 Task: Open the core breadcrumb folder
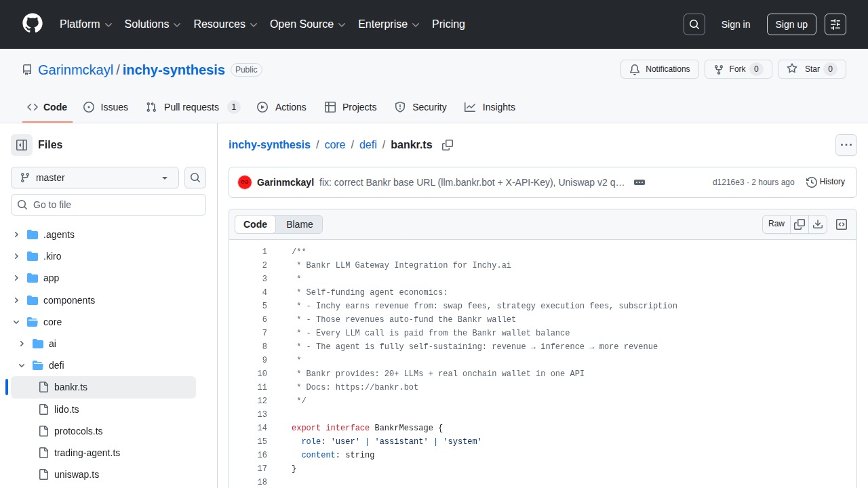(x=335, y=145)
